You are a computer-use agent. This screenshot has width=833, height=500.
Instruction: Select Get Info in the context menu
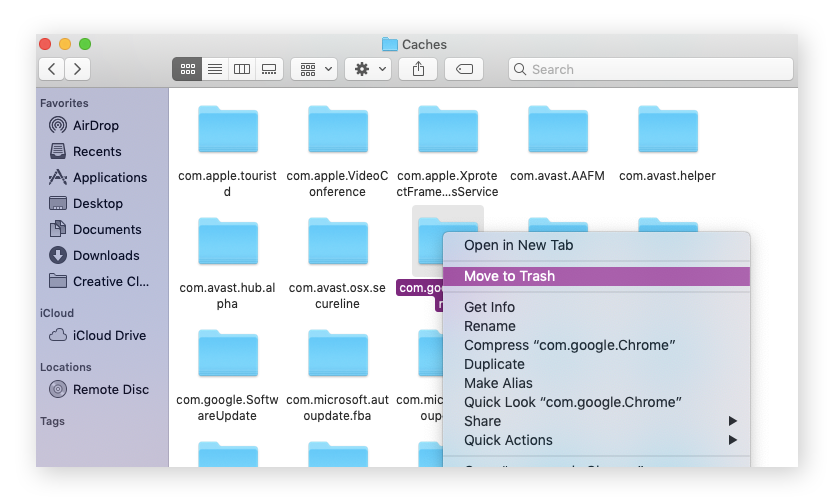(x=489, y=307)
